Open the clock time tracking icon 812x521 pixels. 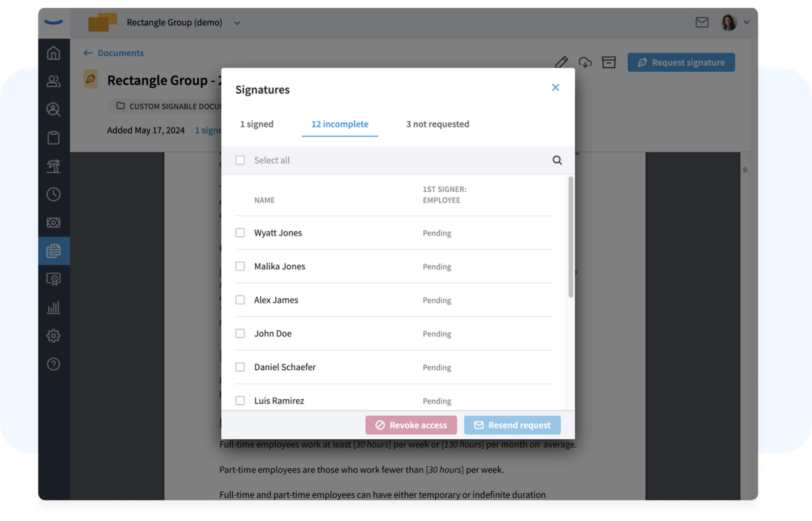pos(53,194)
